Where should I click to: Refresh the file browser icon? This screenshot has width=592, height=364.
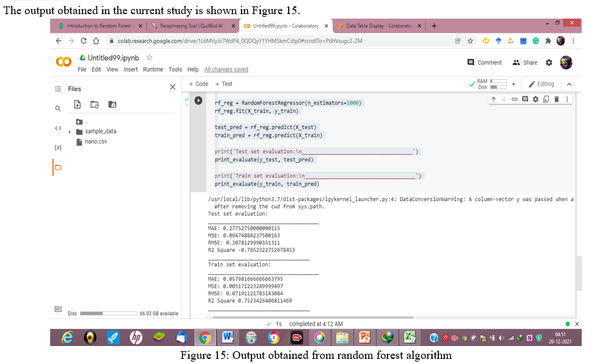[94, 105]
